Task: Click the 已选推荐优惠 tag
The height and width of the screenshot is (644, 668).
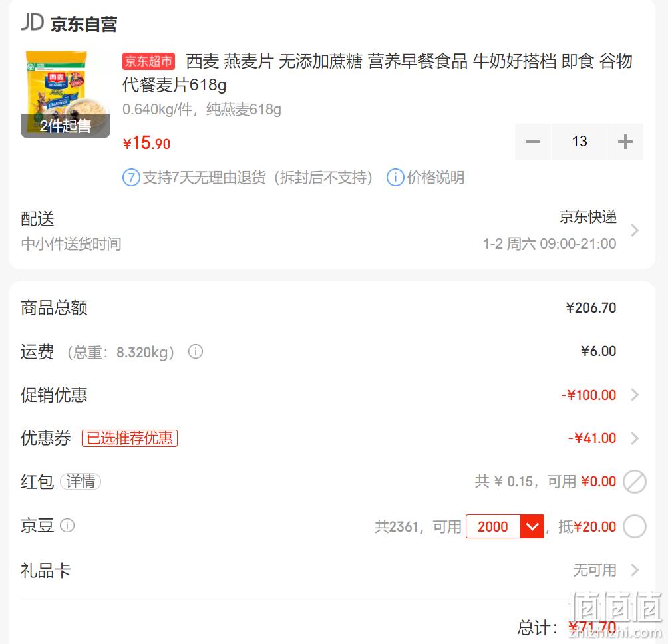Action: (x=130, y=438)
